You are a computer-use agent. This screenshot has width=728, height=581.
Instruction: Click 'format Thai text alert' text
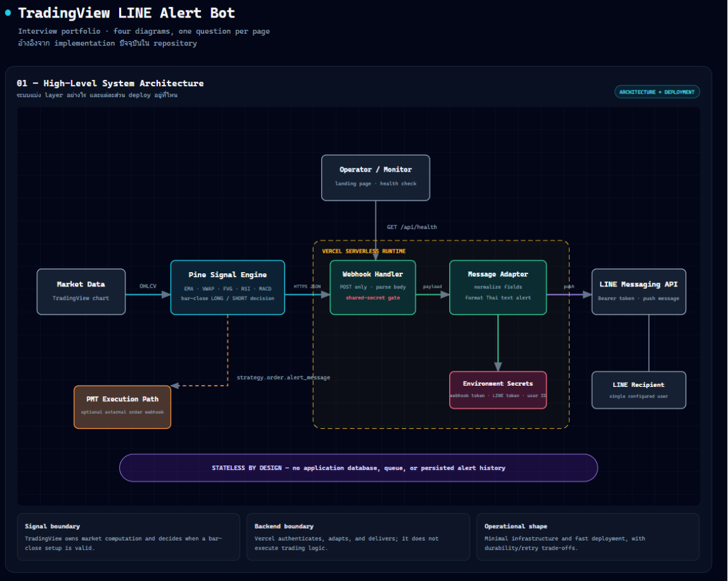[x=498, y=298]
